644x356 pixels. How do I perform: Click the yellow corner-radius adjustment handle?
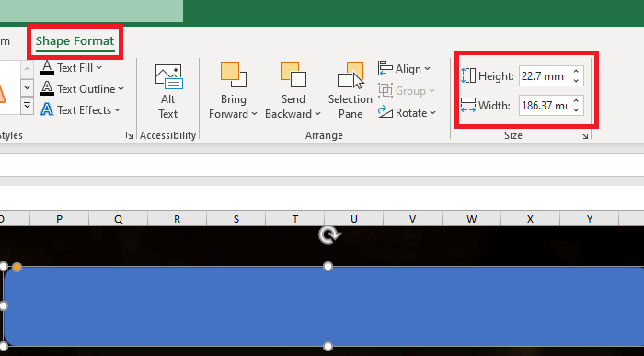pos(17,268)
